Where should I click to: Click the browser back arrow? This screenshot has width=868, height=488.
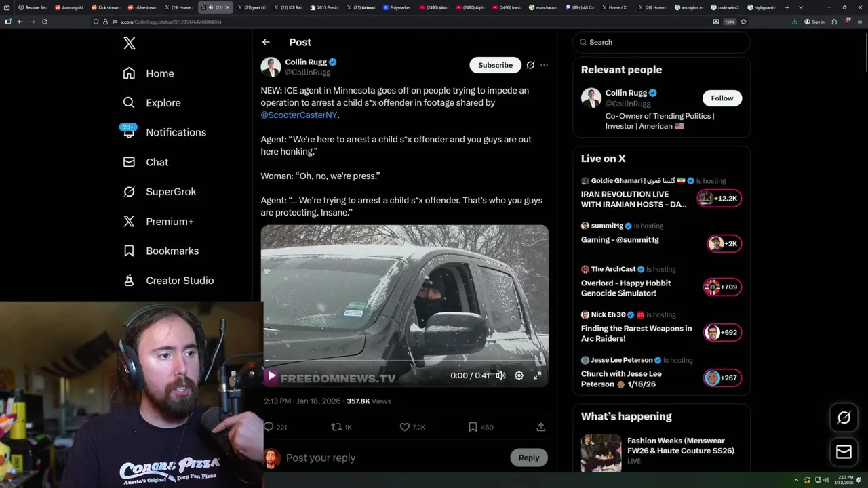20,22
